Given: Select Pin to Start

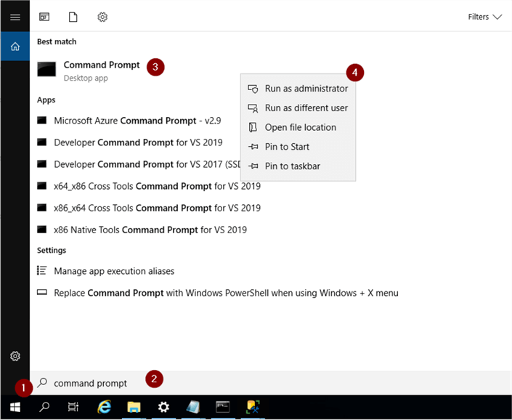Looking at the screenshot, I should pyautogui.click(x=298, y=147).
